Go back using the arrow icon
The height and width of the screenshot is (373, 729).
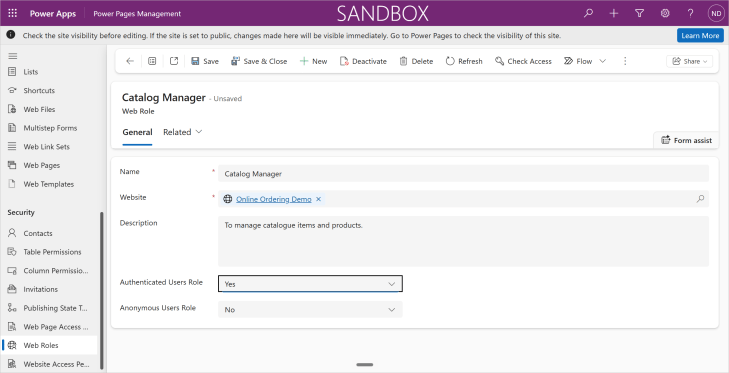pyautogui.click(x=130, y=61)
